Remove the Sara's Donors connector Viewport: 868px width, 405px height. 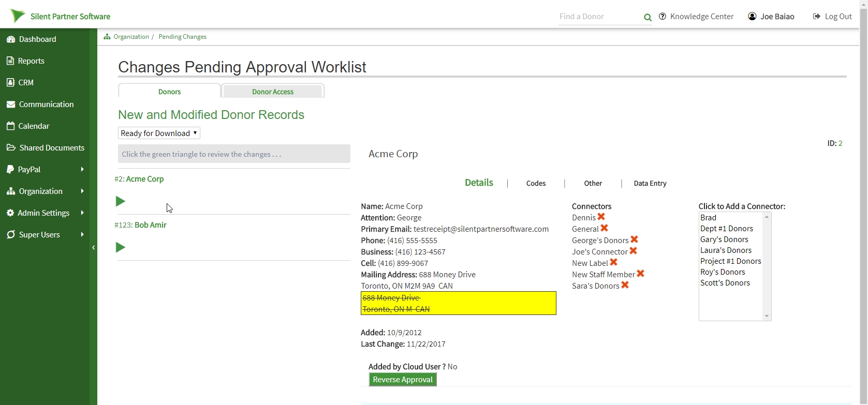pos(625,285)
